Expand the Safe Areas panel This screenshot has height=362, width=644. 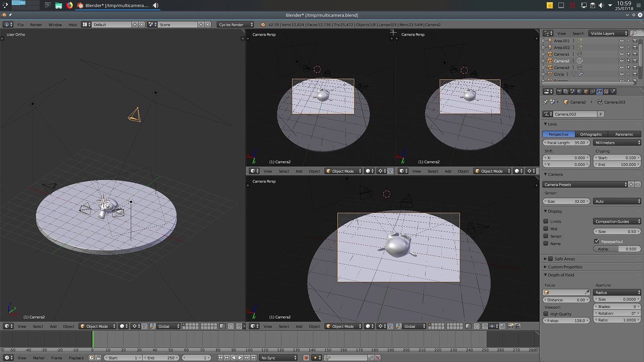coord(565,259)
